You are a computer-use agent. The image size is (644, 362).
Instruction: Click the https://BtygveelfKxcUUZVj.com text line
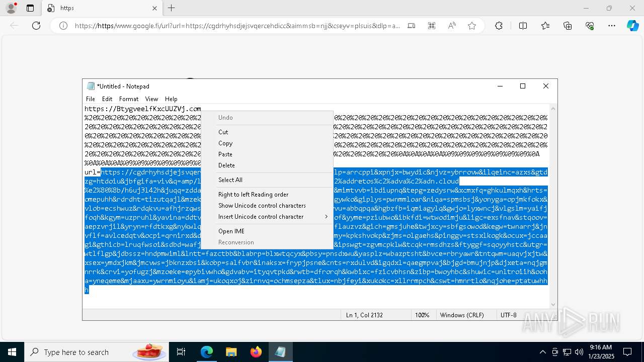(x=143, y=109)
